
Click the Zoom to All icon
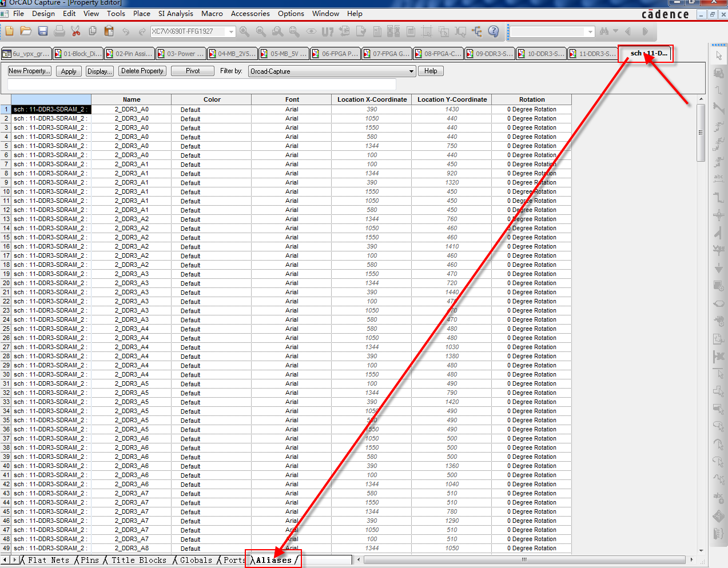click(294, 31)
